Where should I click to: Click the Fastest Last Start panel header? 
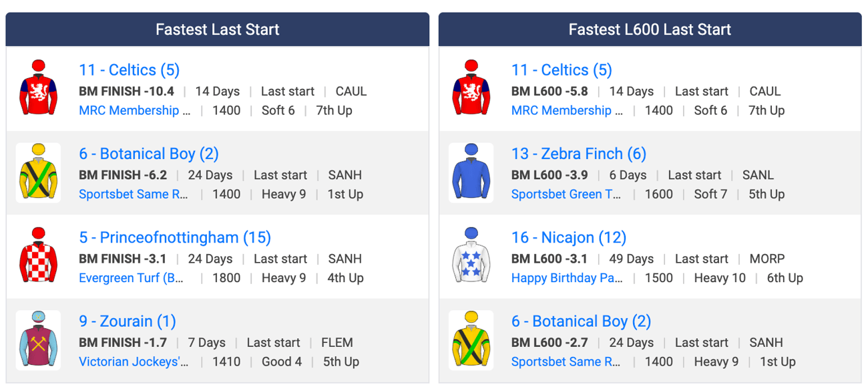[218, 29]
